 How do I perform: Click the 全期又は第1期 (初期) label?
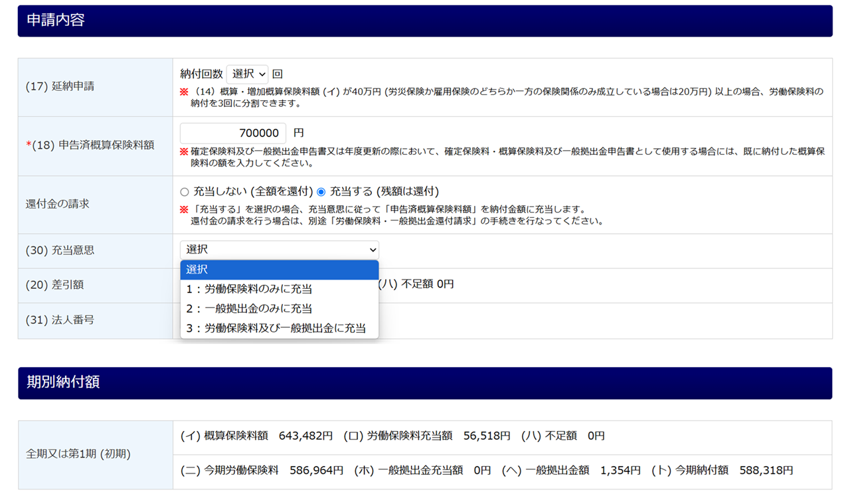tap(78, 455)
